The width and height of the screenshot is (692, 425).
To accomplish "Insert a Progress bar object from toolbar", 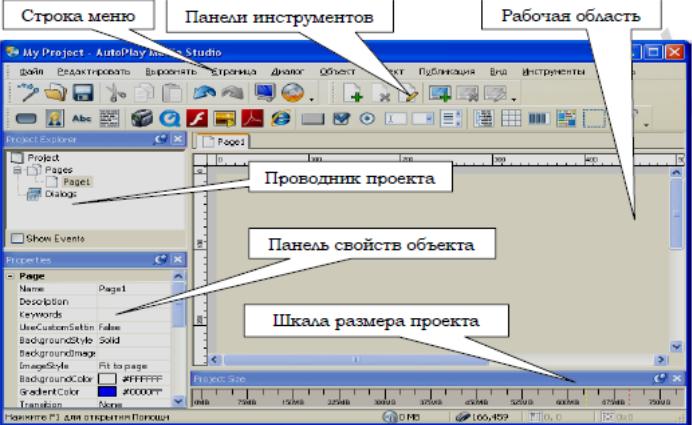I will [x=538, y=118].
